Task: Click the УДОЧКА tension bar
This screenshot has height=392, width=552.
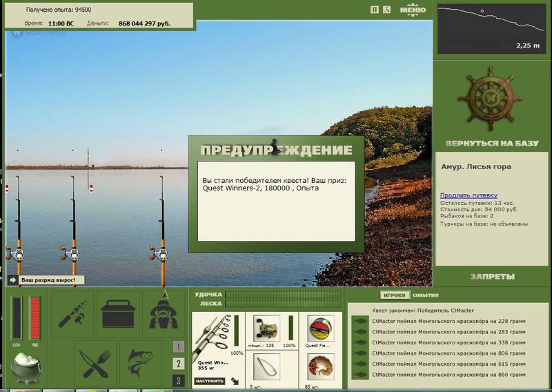Action: point(283,295)
